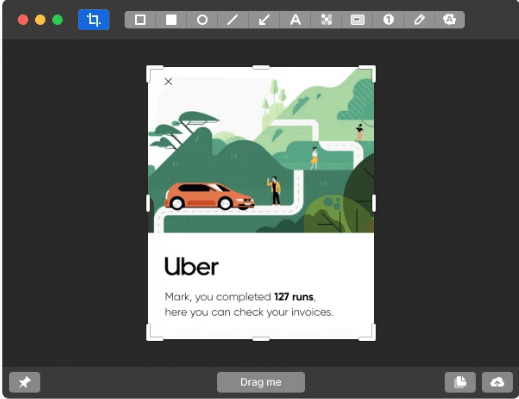Select the filled rectangle tool
The image size is (519, 399).
(171, 20)
